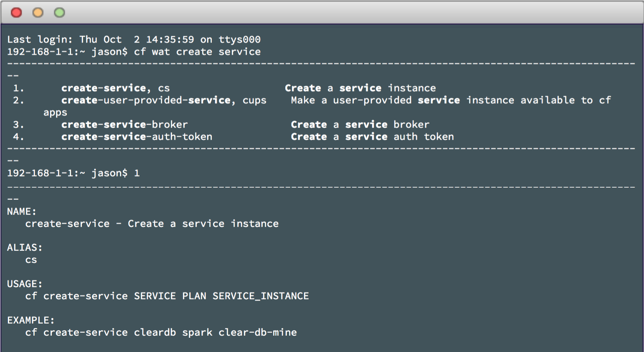This screenshot has width=644, height=352.
Task: Click the yellow minimize window button
Action: (x=38, y=13)
